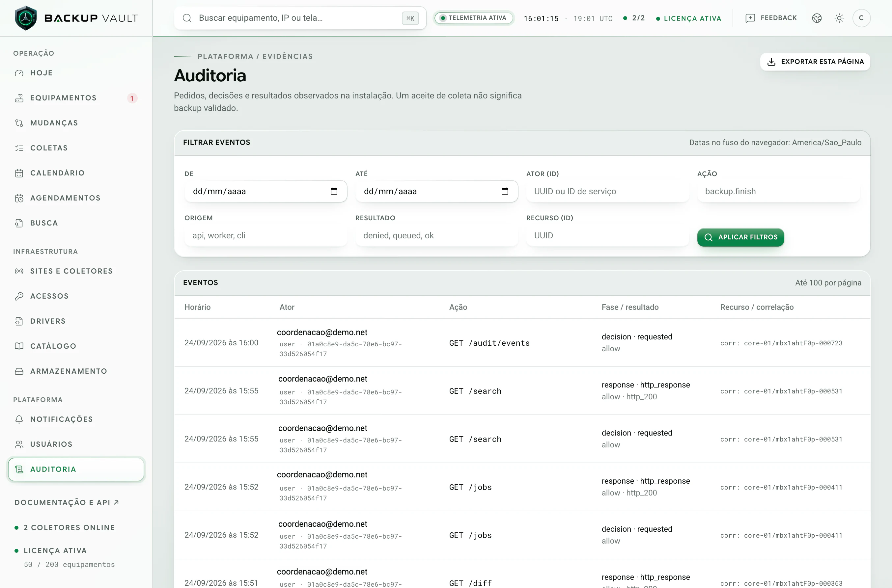
Task: Click the Ator column header
Action: 287,307
